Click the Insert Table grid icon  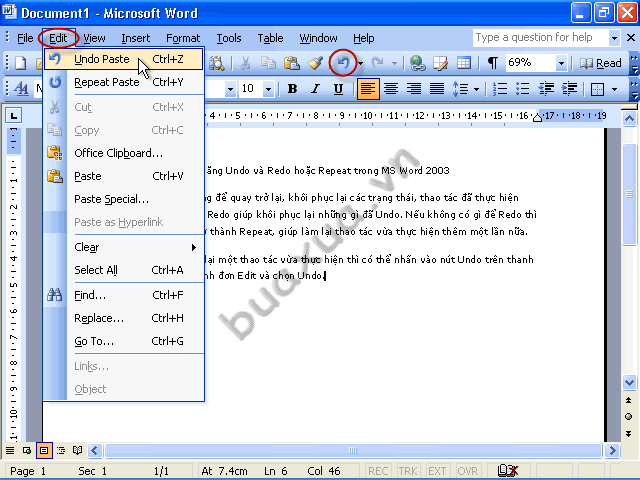click(x=464, y=63)
